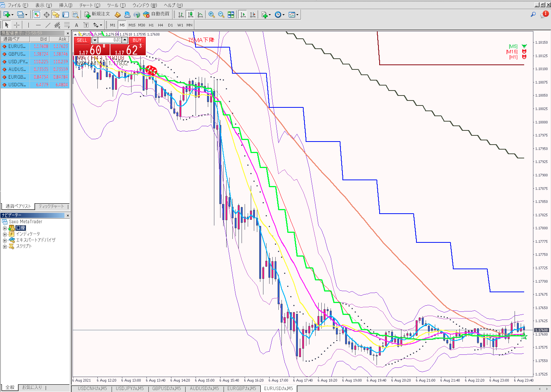Open the indicators list icon

(x=265, y=15)
